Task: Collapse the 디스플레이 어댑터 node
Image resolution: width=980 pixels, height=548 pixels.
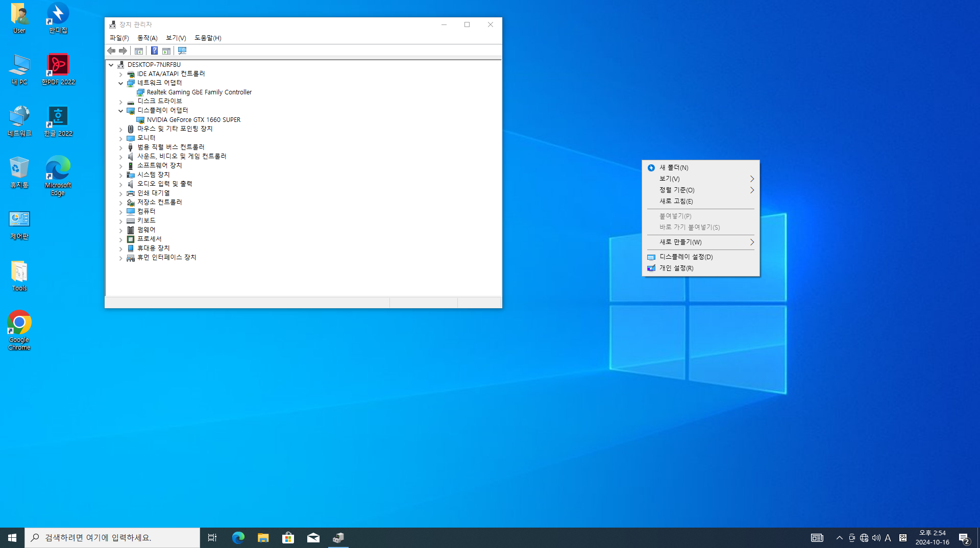Action: (121, 111)
